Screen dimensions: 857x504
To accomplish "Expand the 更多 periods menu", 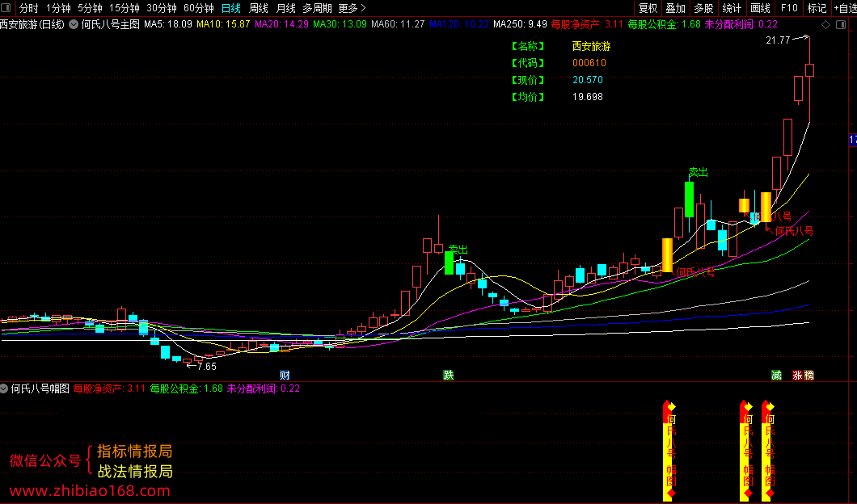I will [352, 8].
